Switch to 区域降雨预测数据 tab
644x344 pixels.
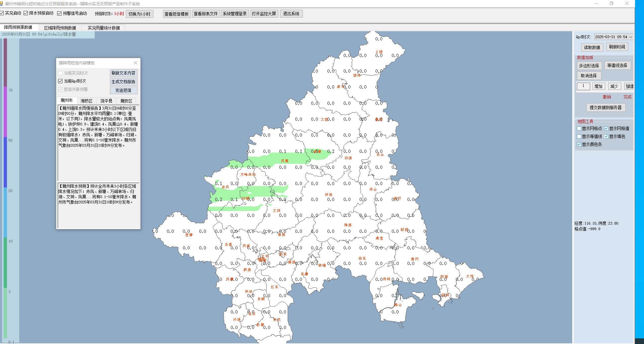point(60,28)
